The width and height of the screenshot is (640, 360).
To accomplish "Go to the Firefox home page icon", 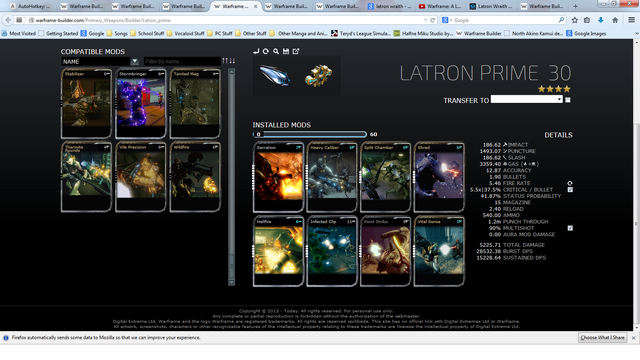I will (x=615, y=20).
